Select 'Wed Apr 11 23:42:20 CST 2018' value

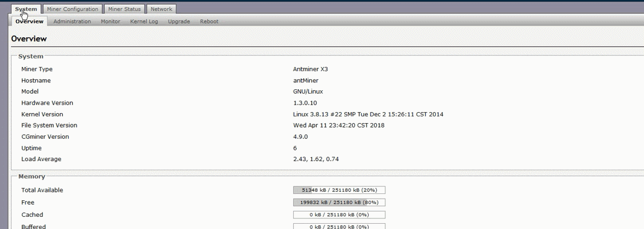pos(339,125)
